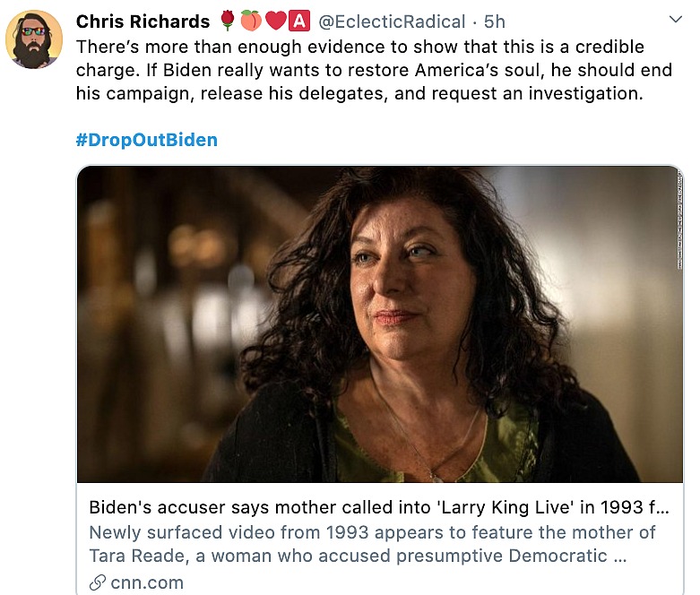Click the dot separator before timestamp

[474, 22]
